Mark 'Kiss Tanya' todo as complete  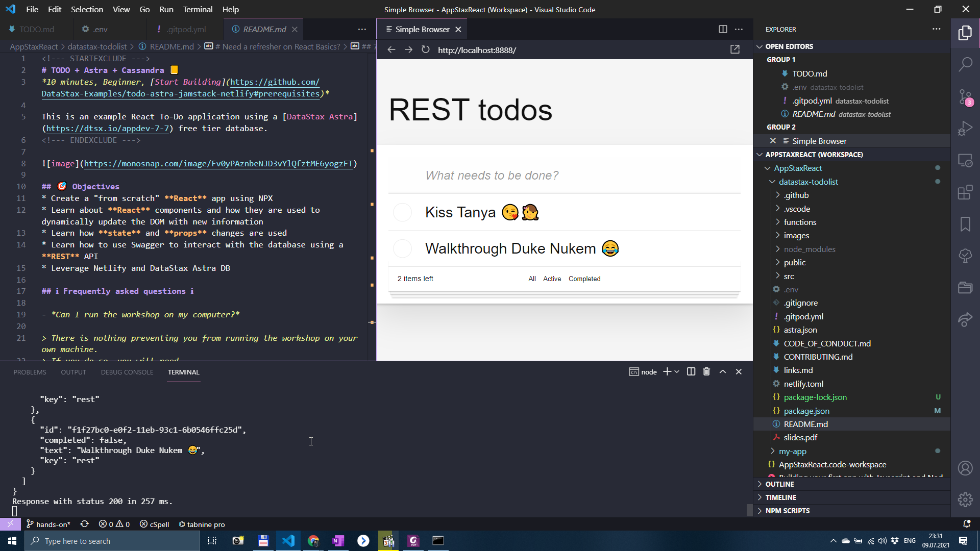402,212
